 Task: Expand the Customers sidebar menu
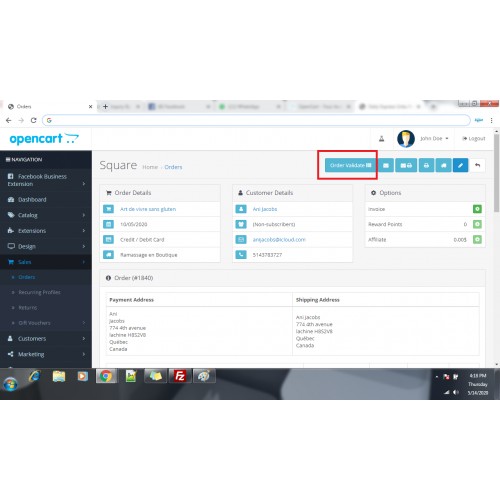(x=46, y=339)
